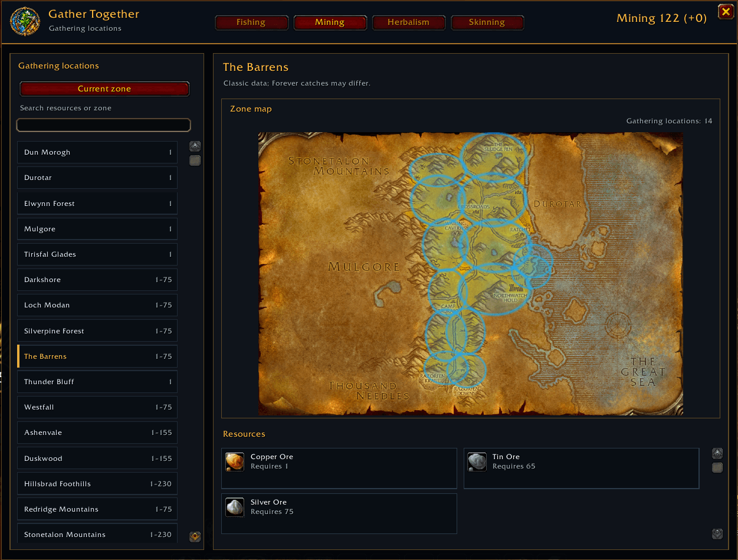This screenshot has height=560, width=738.
Task: Open the Skinning tab
Action: click(x=487, y=22)
